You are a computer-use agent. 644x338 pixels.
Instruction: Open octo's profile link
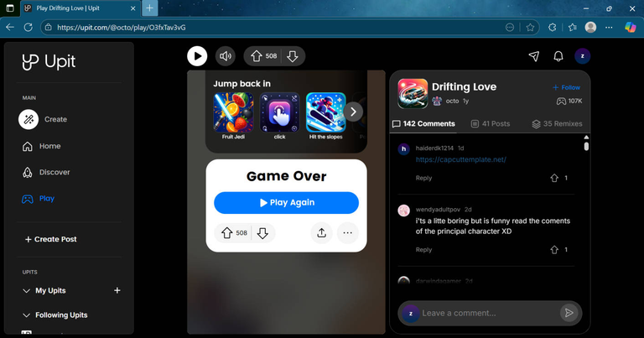pos(452,101)
